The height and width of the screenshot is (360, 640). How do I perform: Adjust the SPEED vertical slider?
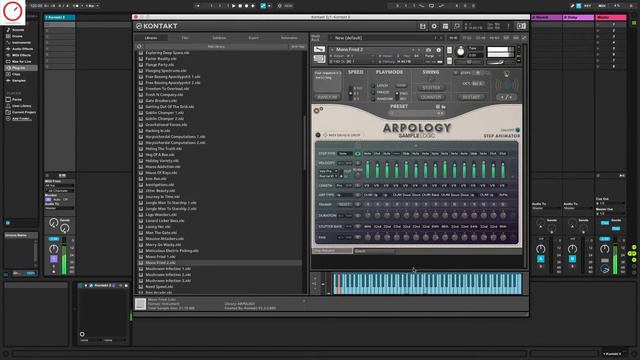[350, 93]
